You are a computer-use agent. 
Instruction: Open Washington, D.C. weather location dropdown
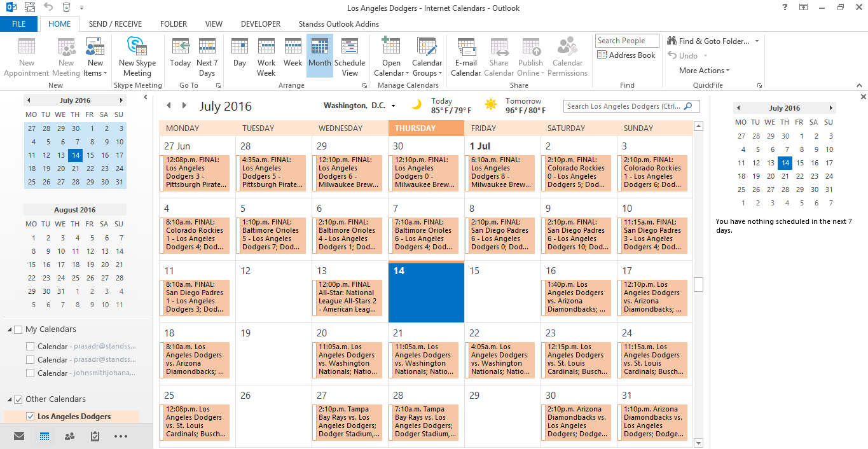pos(394,106)
